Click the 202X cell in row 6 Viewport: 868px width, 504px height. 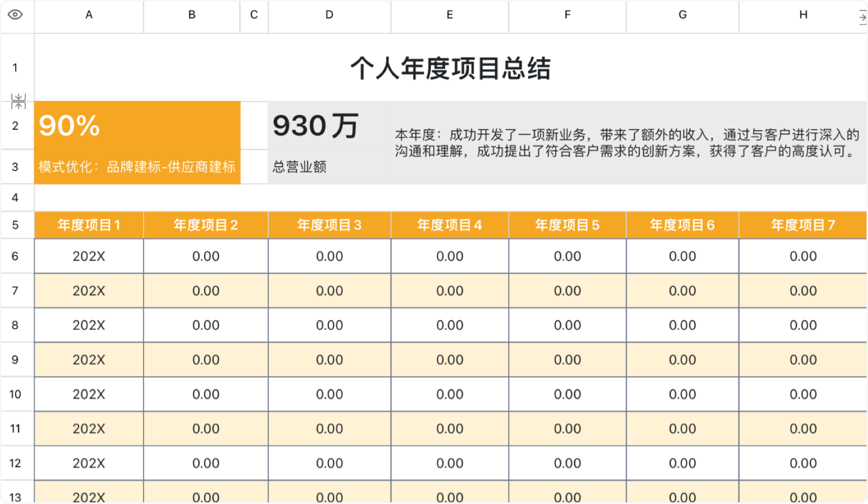(89, 256)
